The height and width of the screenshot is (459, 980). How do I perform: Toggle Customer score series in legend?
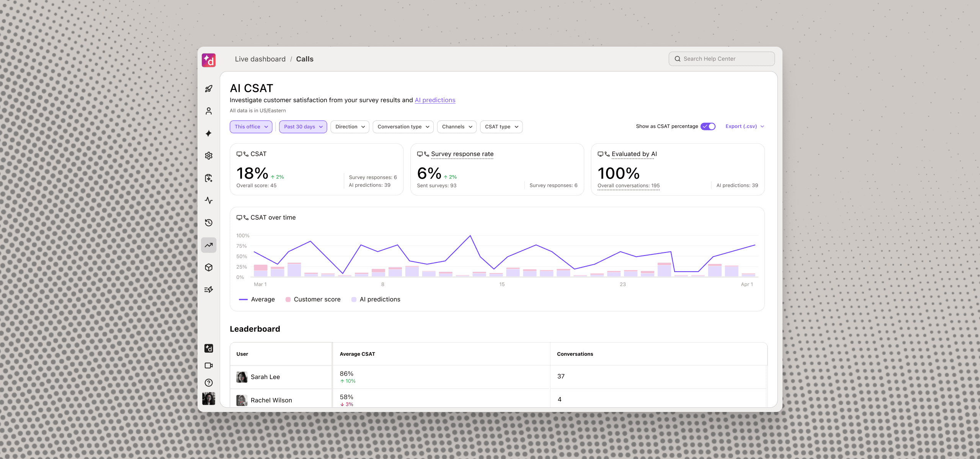click(313, 299)
